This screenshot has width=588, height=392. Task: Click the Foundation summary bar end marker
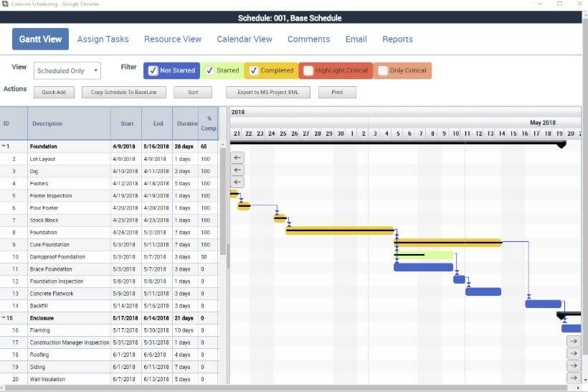(x=561, y=144)
